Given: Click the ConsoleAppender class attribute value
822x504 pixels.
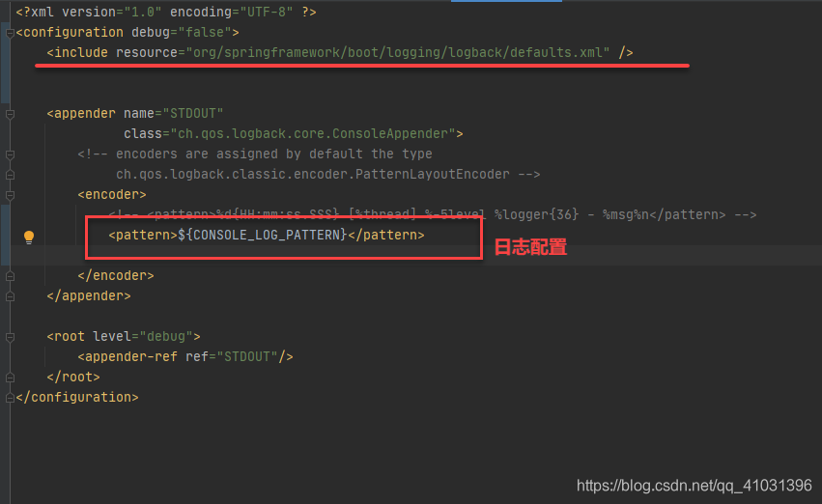Looking at the screenshot, I should click(x=312, y=133).
